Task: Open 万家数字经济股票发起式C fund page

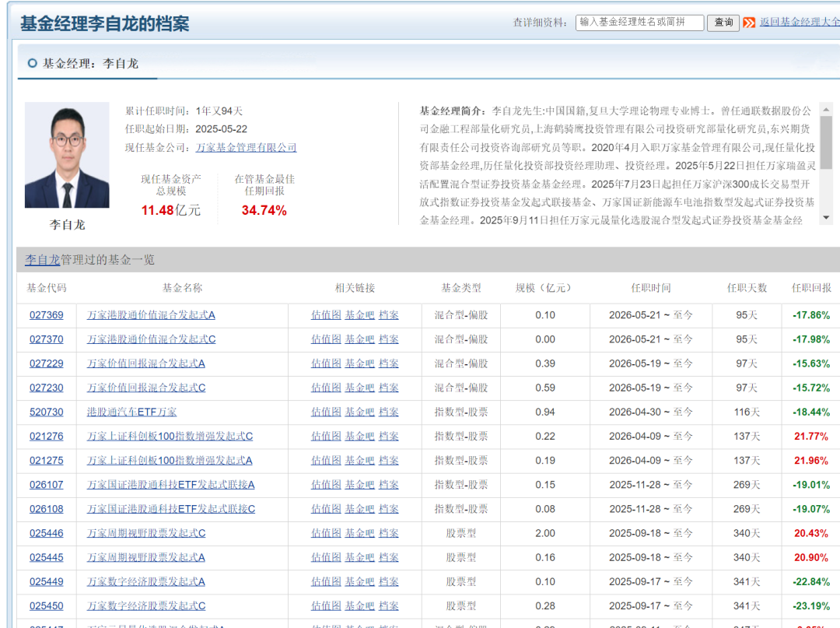Action: point(145,606)
